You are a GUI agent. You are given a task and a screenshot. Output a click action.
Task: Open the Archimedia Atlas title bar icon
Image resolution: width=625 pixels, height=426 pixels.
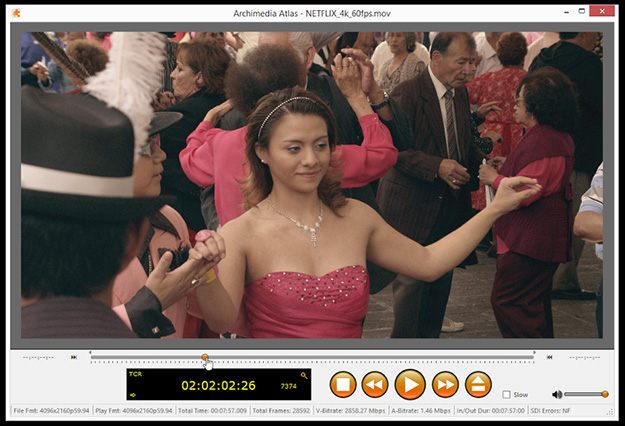point(14,9)
